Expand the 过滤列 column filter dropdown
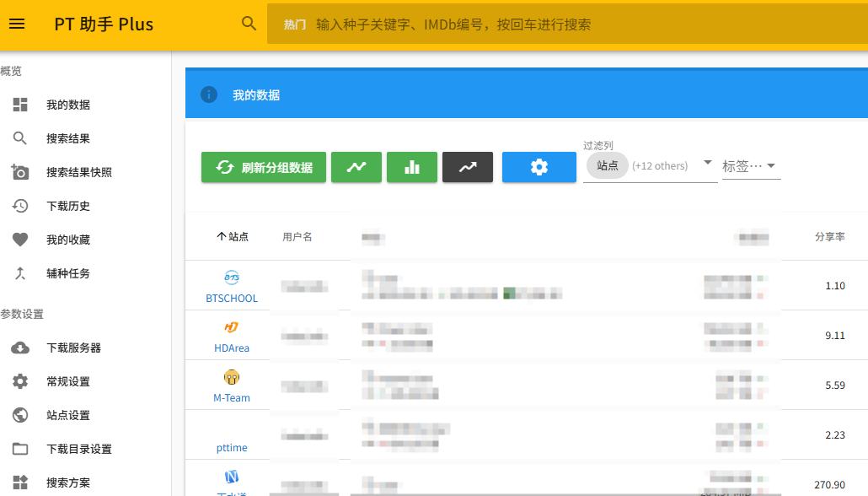The height and width of the screenshot is (496, 868). [707, 164]
